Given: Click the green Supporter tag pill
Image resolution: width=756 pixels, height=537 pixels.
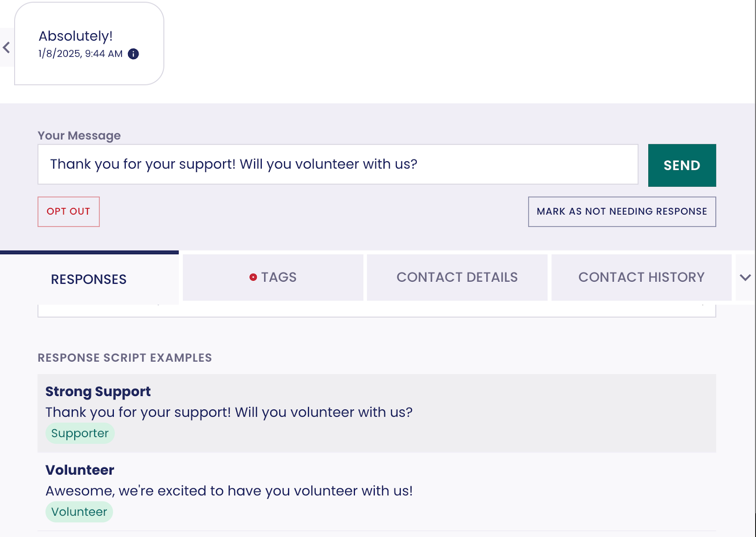Looking at the screenshot, I should click(x=80, y=433).
